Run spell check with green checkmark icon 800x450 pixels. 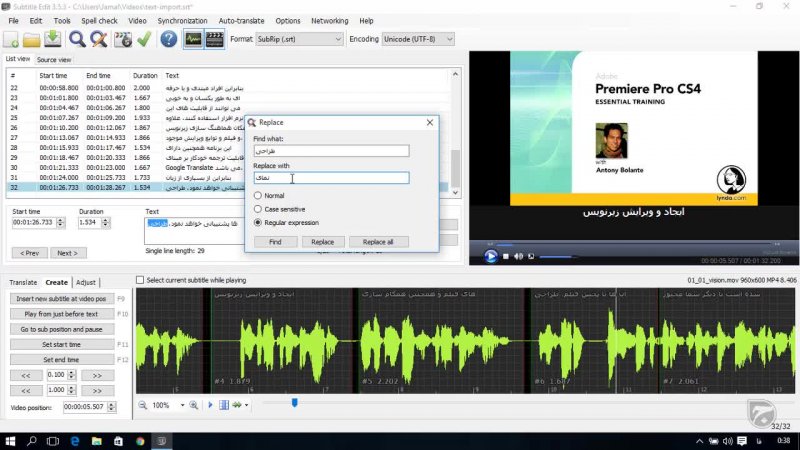[x=144, y=39]
